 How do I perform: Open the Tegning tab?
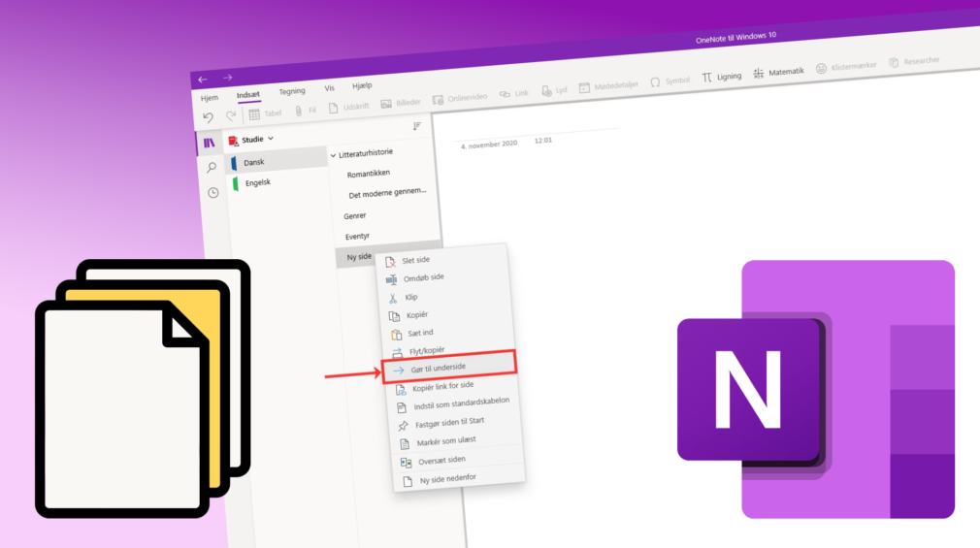[x=292, y=91]
